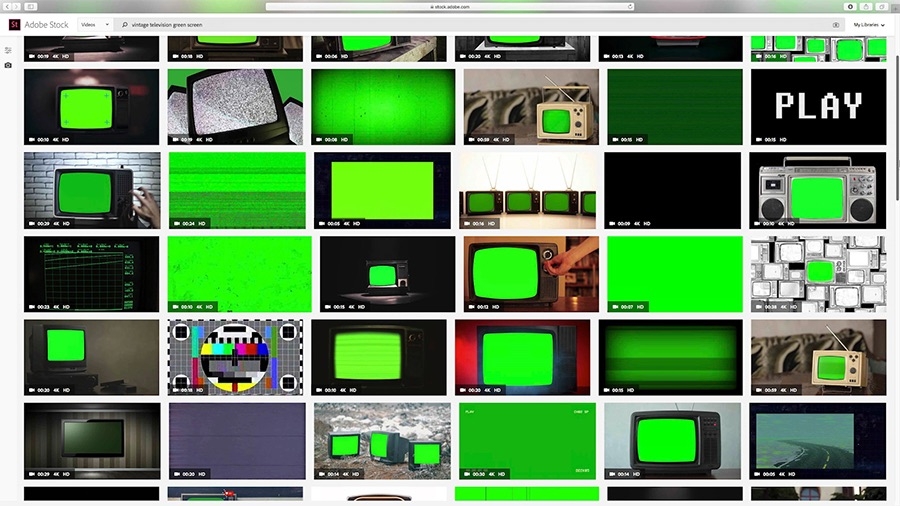Open the green horizontal bands 00:15 thumbnail

coord(670,357)
